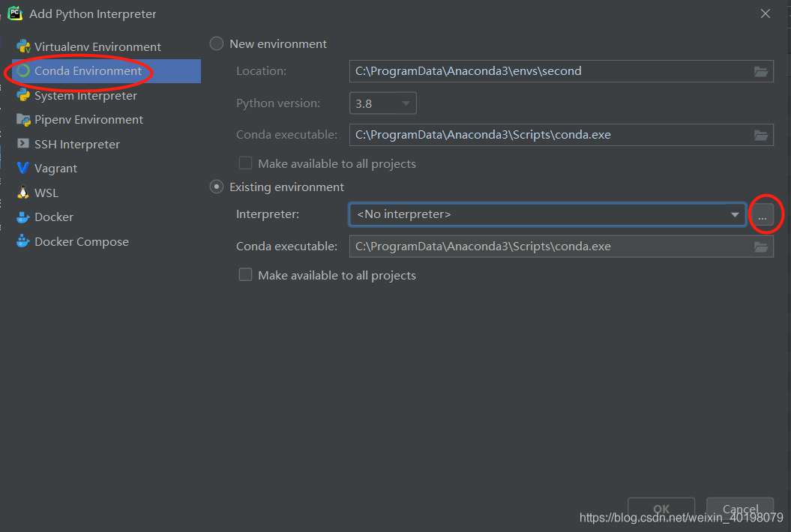Click the Docker Compose icon

coord(23,241)
